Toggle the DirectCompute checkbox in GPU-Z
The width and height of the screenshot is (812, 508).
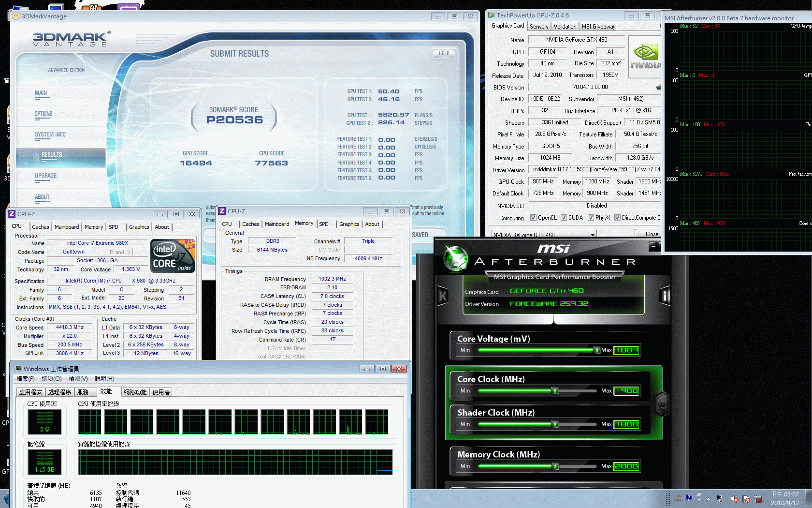pyautogui.click(x=617, y=218)
